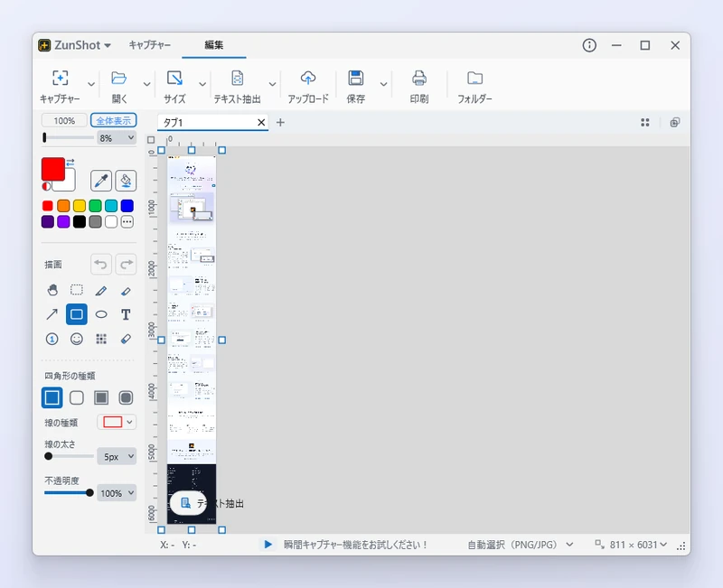
Task: Reset colors with the half-circle default icon
Action: click(46, 186)
